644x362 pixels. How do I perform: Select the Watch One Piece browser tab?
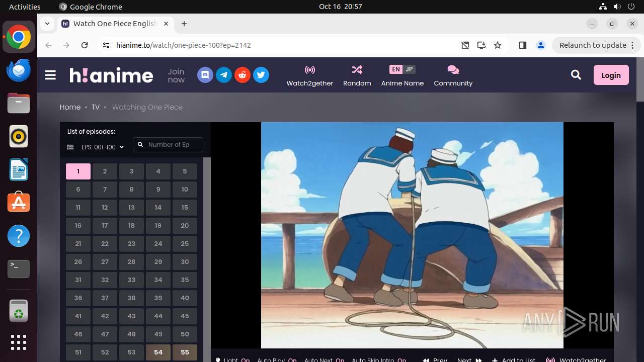coord(116,24)
